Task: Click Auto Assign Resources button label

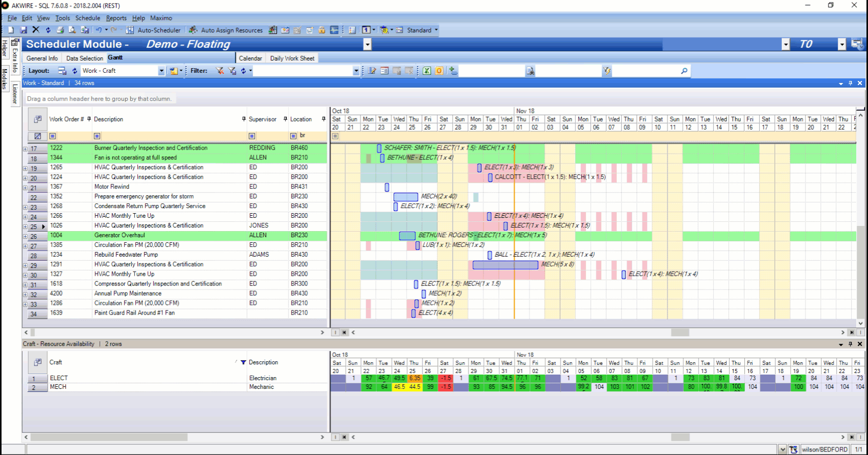Action: tap(232, 30)
